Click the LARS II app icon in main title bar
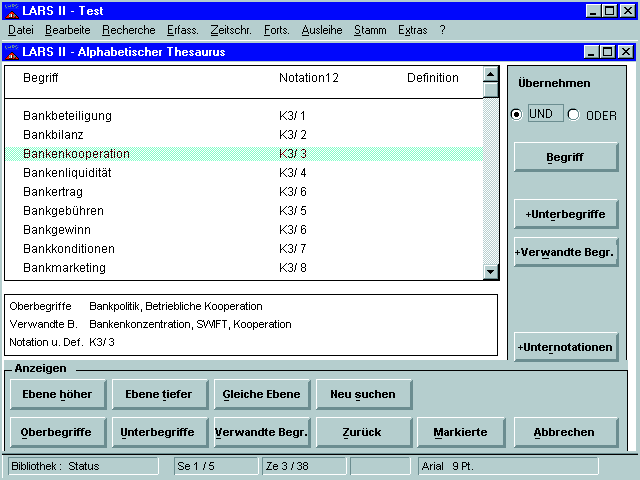The height and width of the screenshot is (480, 640). click(11, 11)
